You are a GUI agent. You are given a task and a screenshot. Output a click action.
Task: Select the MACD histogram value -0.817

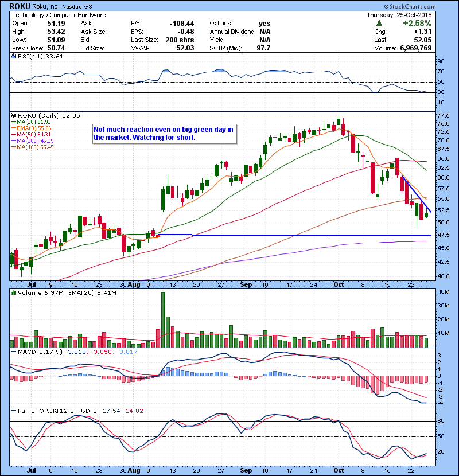[x=126, y=352]
